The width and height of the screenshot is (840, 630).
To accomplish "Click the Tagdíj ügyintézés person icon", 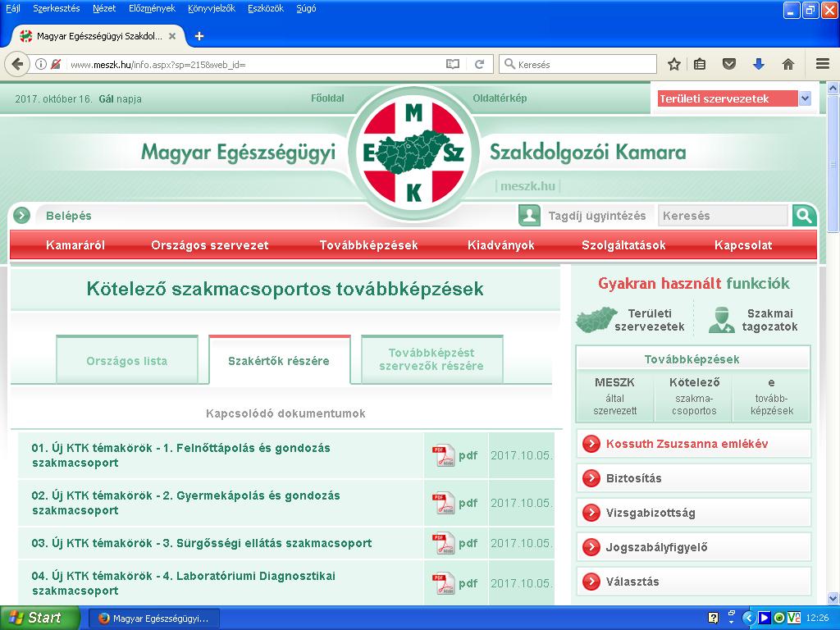I will coord(529,216).
